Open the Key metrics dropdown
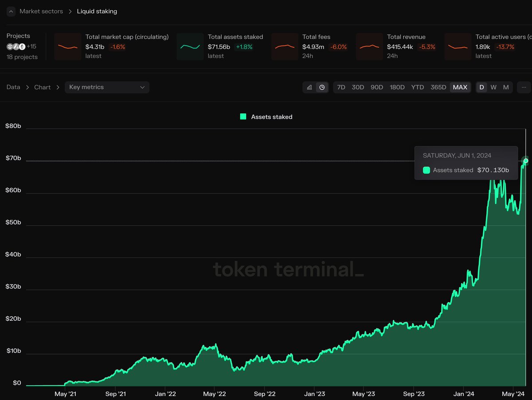The image size is (532, 400). [x=107, y=87]
